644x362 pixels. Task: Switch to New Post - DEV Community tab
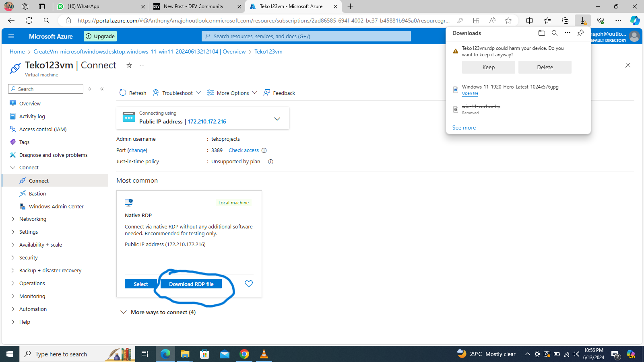(x=197, y=6)
